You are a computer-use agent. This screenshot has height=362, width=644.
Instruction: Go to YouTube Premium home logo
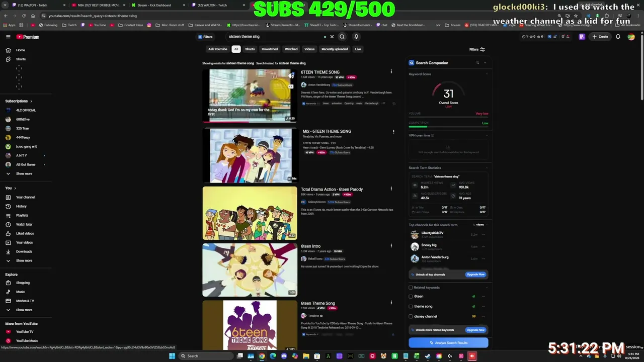coord(28,37)
